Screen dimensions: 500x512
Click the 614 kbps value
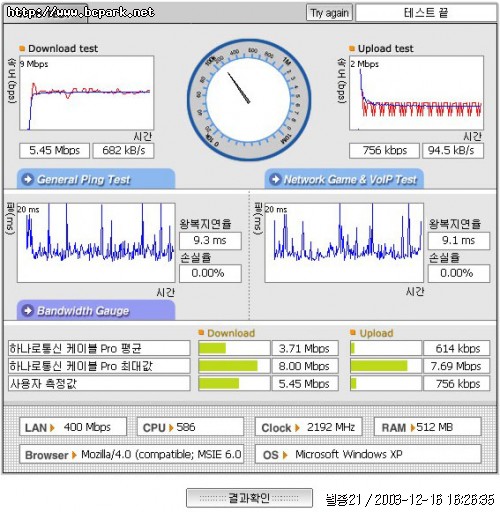(457, 348)
